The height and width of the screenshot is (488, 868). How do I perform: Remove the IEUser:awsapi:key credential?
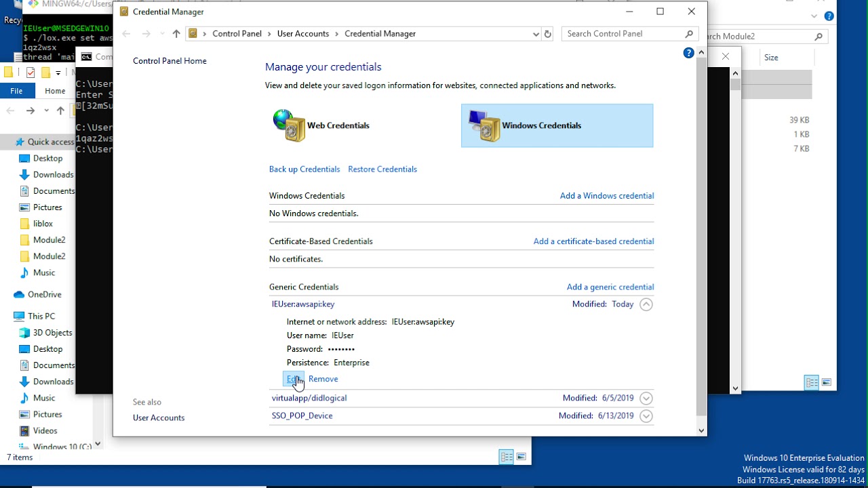(x=323, y=379)
